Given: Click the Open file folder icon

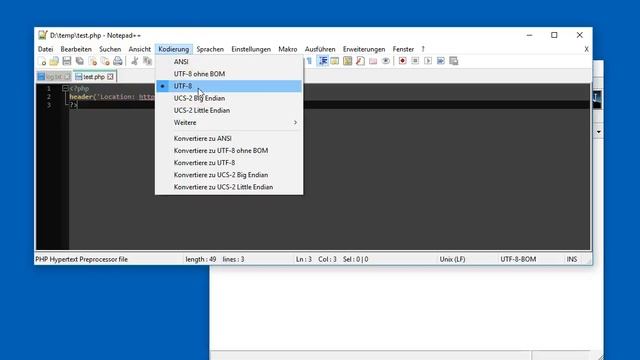Looking at the screenshot, I should pyautogui.click(x=54, y=61).
